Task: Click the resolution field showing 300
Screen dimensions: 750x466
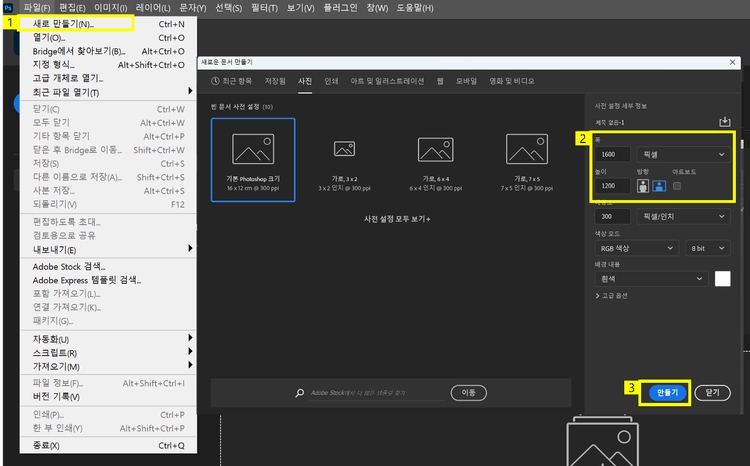Action: tap(613, 217)
